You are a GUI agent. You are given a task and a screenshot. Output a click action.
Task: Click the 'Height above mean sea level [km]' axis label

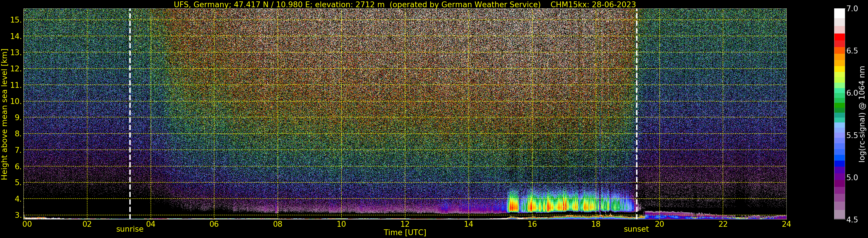4,114
